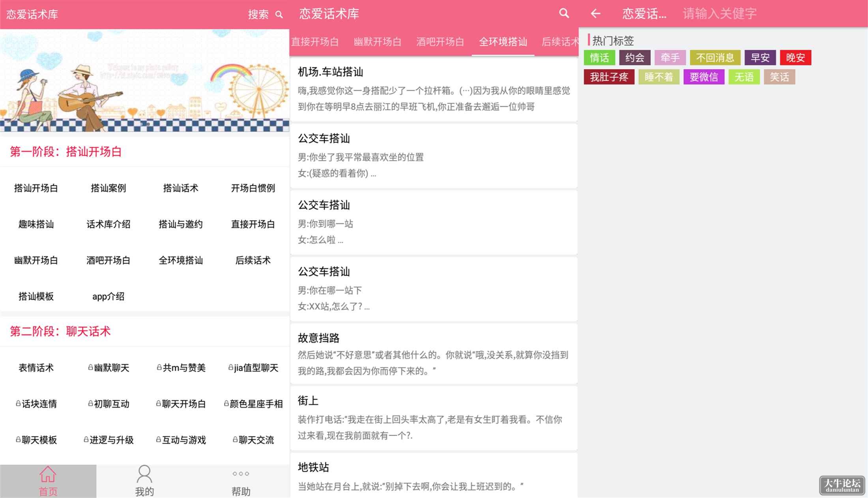This screenshot has width=868, height=498.
Task: Open locked 聊天模板 category
Action: click(36, 440)
